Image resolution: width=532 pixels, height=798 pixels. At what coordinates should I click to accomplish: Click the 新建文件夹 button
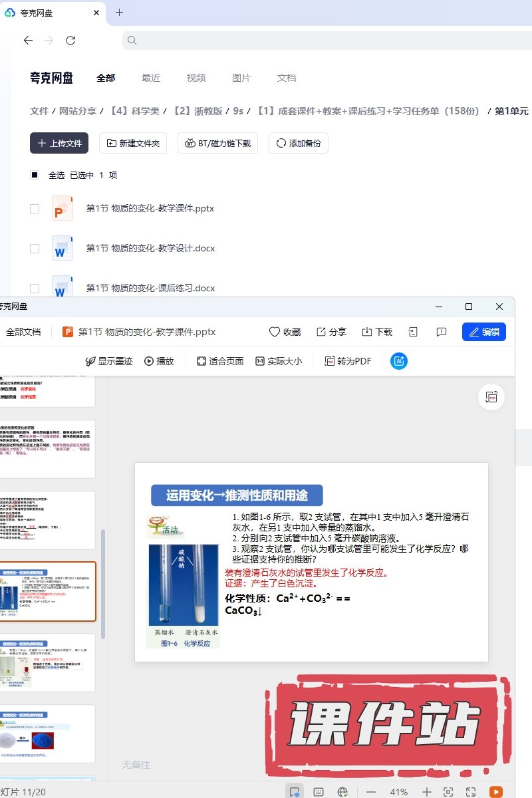click(133, 143)
